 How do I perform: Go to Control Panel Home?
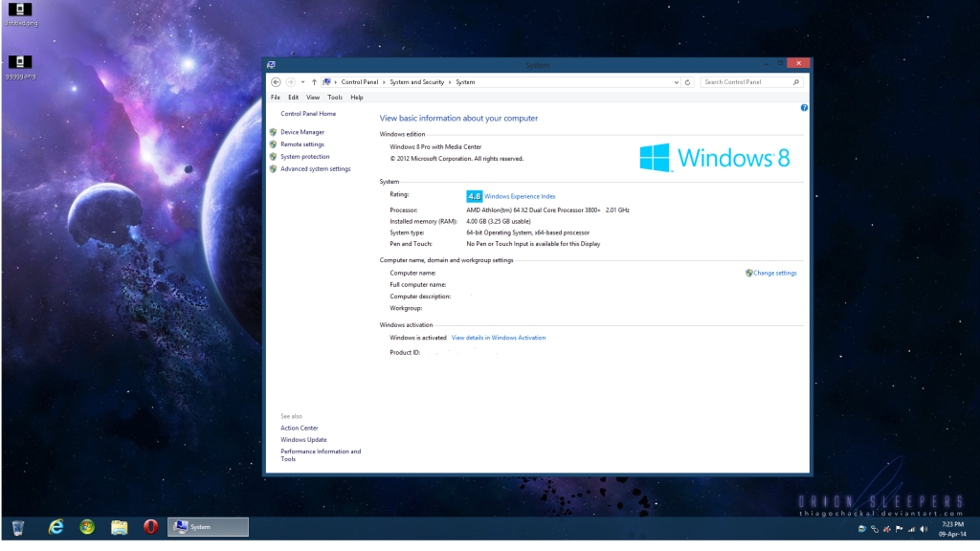(x=308, y=114)
